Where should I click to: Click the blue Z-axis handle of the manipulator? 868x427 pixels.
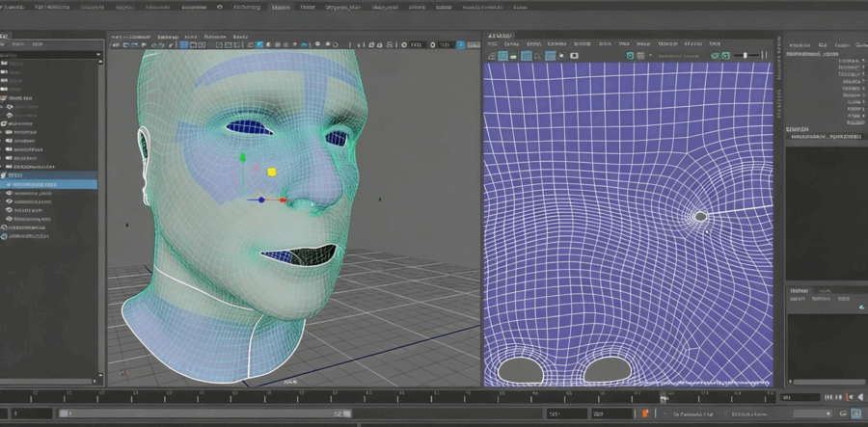[x=260, y=200]
